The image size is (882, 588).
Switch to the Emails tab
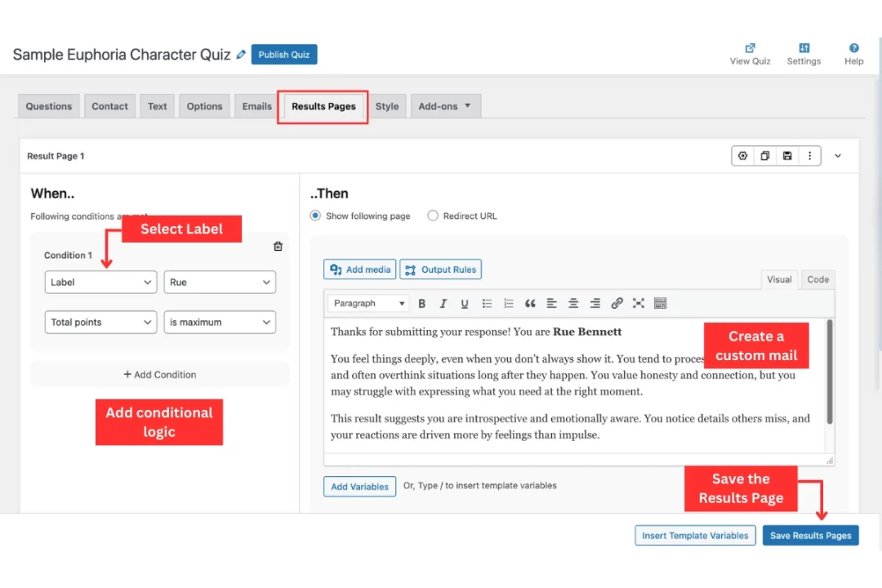256,106
